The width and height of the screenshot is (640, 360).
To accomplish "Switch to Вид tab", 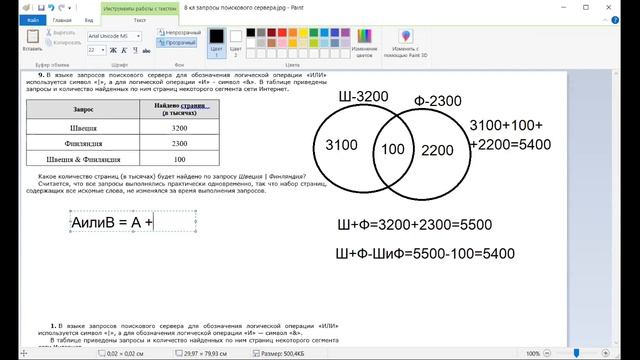I will click(89, 20).
